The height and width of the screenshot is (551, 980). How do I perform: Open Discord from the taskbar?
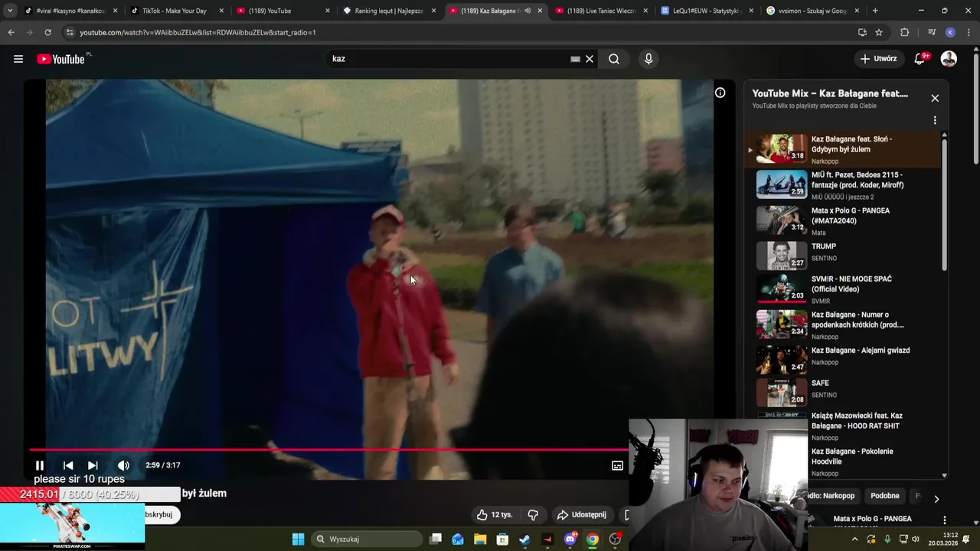570,540
